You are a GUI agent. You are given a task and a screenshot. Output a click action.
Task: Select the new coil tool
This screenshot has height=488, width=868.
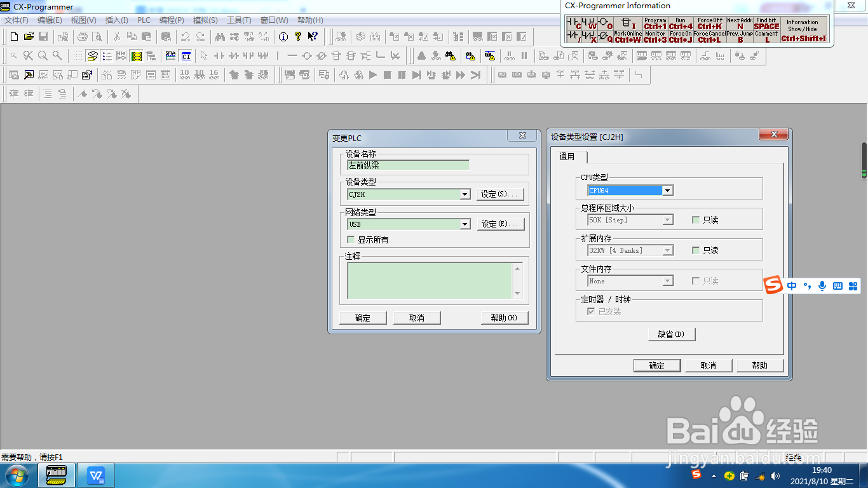pyautogui.click(x=307, y=56)
